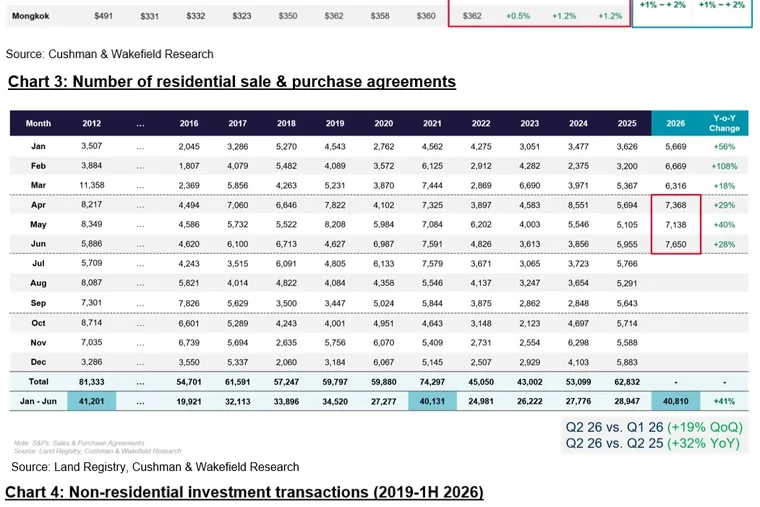Click the 'Jan' row label
This screenshot has height=507, width=760.
tap(38, 146)
